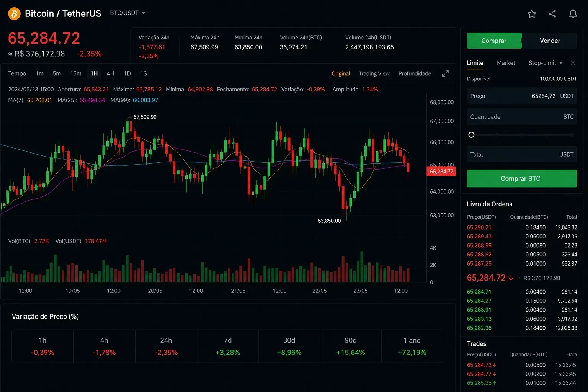Select the 1S chart interval
This screenshot has height=392, width=588.
[144, 73]
